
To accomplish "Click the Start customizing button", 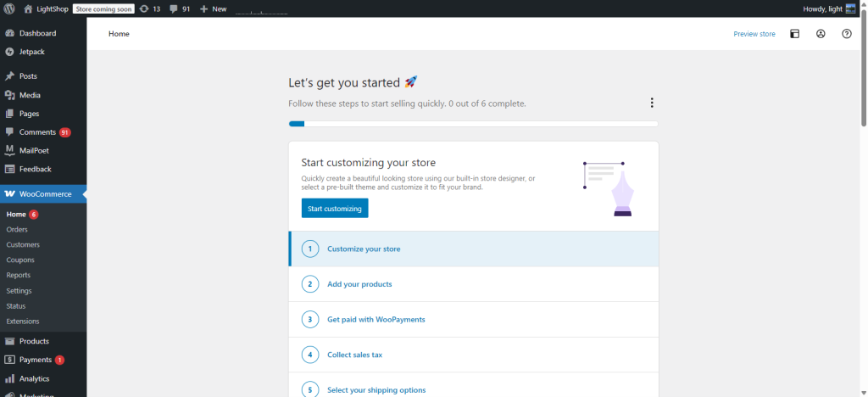I will (334, 208).
